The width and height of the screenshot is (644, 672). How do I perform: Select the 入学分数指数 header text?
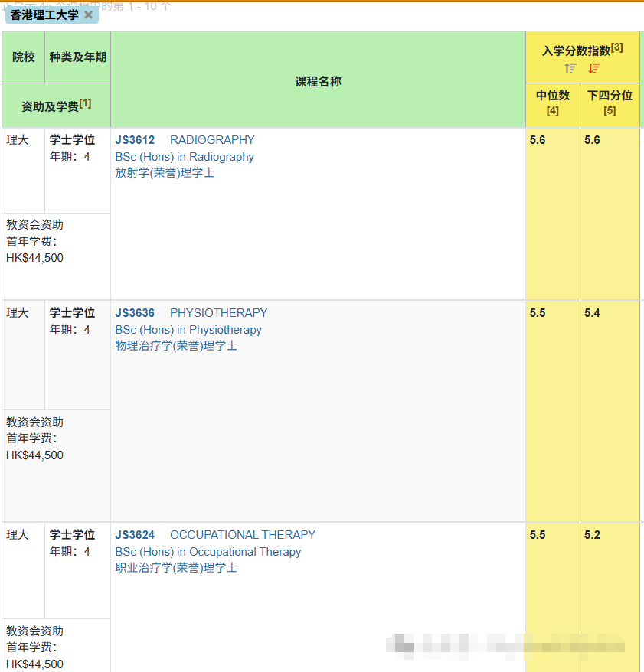(577, 51)
